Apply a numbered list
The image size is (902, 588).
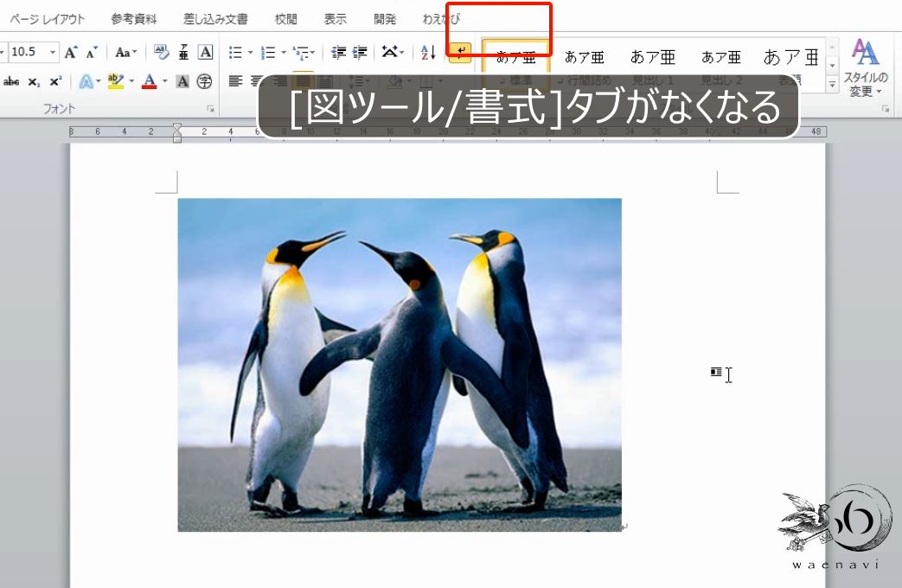coord(268,53)
